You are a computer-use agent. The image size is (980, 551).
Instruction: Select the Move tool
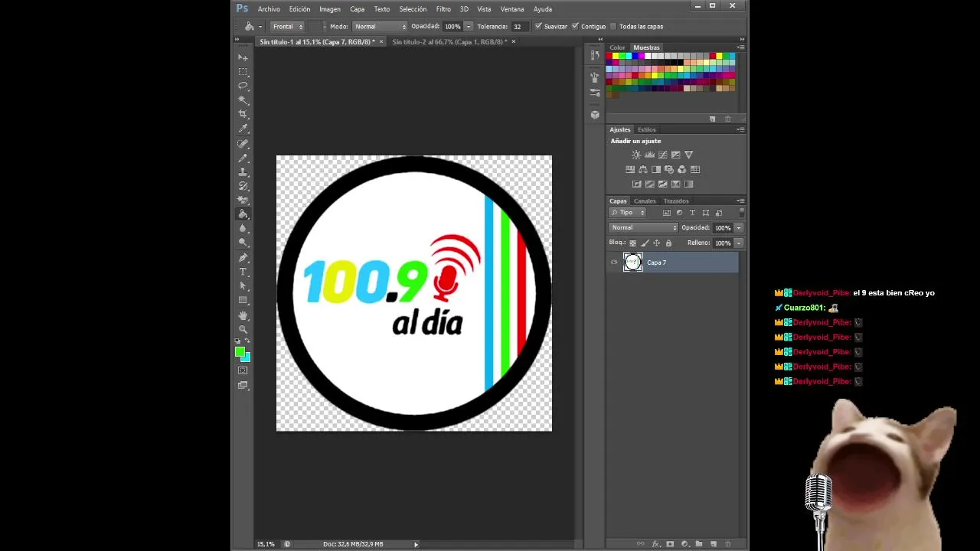coord(243,57)
